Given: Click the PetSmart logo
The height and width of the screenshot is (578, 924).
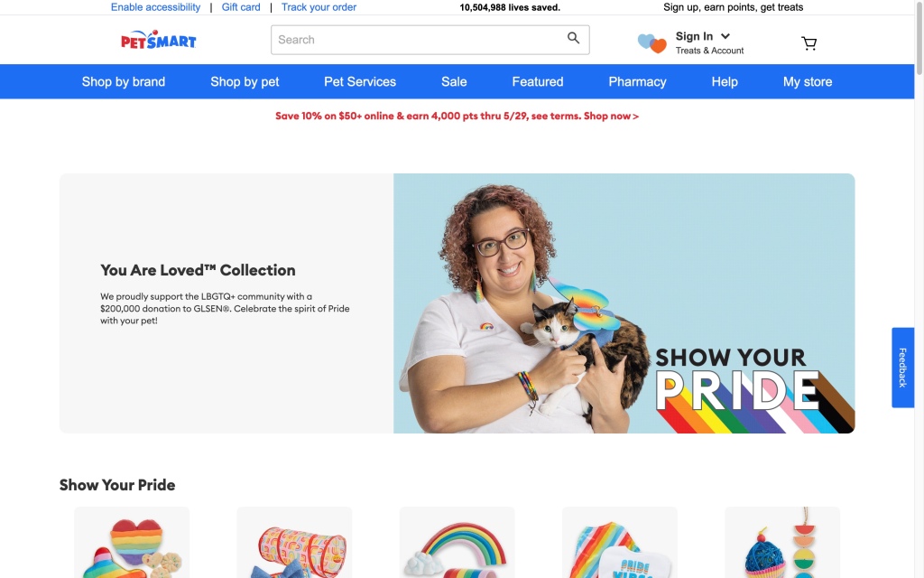Looking at the screenshot, I should pos(159,40).
